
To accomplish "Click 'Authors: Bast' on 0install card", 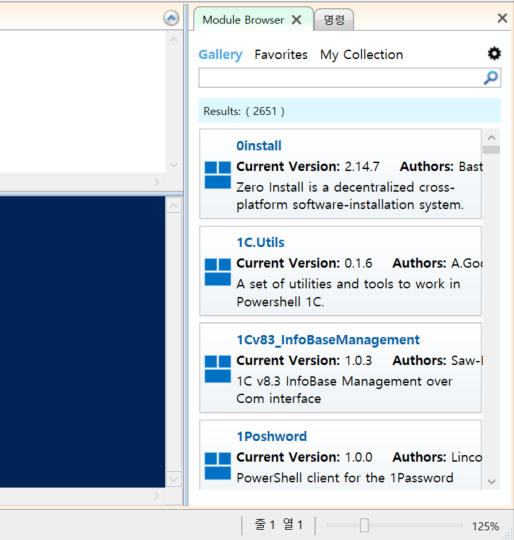I will (441, 166).
